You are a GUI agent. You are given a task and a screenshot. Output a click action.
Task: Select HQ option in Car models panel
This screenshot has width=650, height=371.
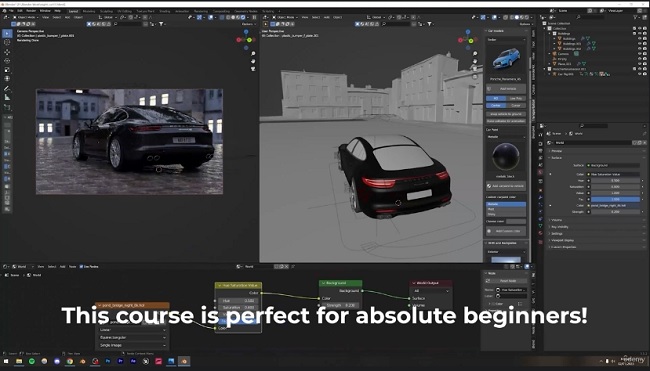[x=496, y=98]
